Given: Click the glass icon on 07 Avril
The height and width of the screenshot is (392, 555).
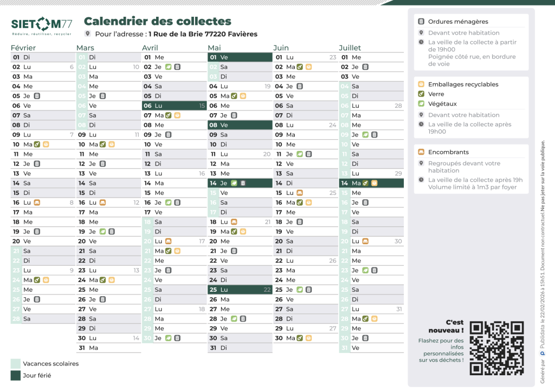Looking at the screenshot, I should tap(168, 115).
